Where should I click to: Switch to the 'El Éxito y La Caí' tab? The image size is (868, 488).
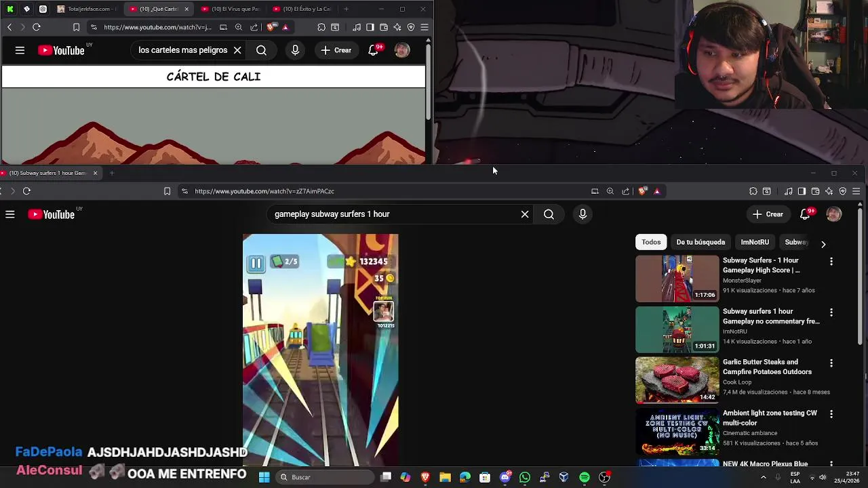(x=302, y=9)
